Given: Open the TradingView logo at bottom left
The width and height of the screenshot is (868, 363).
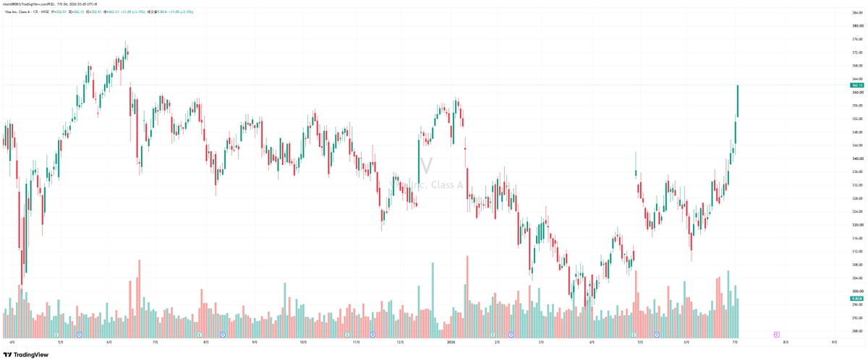Looking at the screenshot, I should coord(26,355).
